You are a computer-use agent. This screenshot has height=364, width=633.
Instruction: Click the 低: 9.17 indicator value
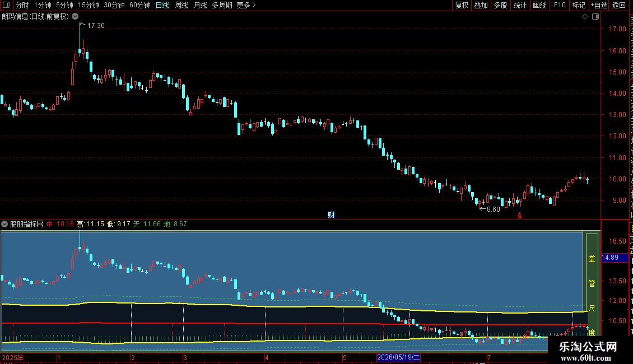click(118, 224)
